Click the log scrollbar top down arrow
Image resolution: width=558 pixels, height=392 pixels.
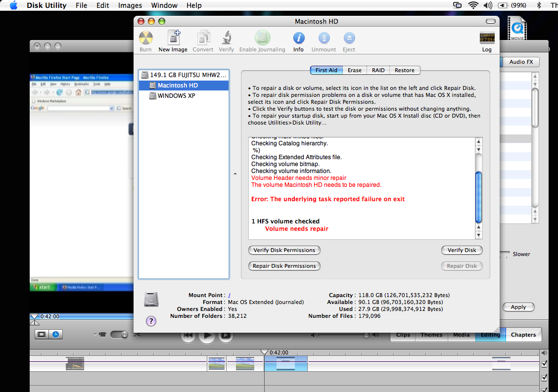[x=479, y=149]
